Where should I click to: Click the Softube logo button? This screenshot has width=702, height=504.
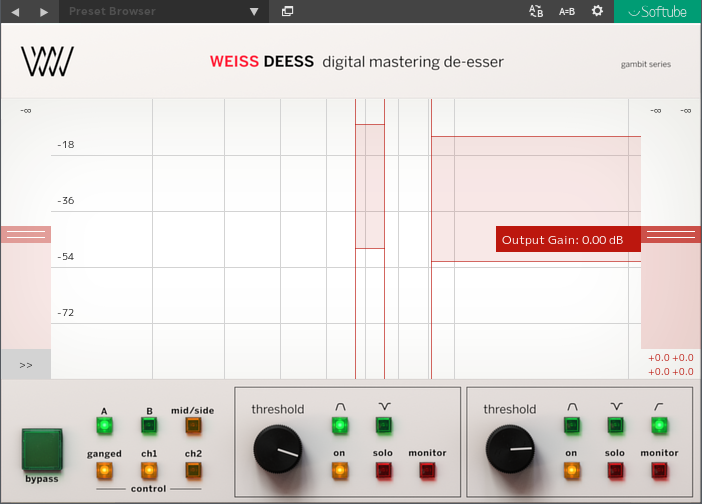pos(657,11)
